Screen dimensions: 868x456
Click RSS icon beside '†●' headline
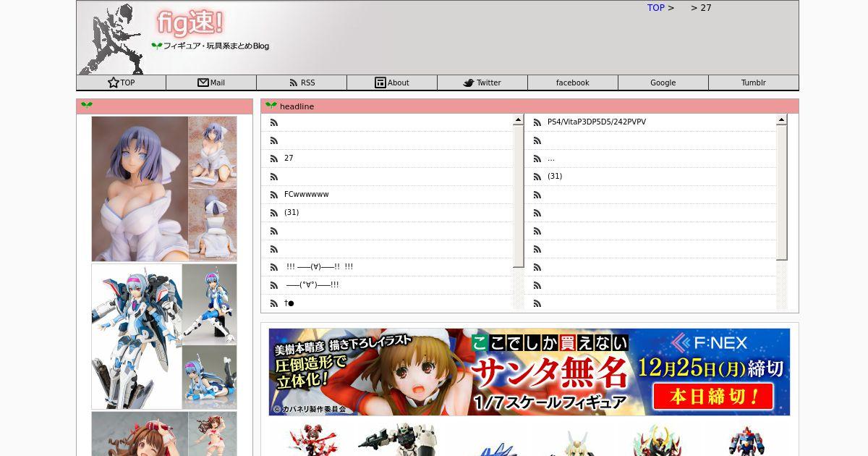click(274, 303)
